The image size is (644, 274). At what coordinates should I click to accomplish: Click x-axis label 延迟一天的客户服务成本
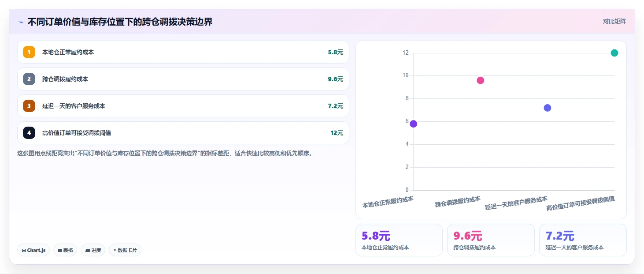516,203
